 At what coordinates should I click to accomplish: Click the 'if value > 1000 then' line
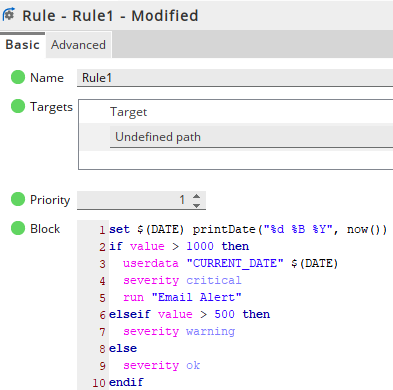[179, 246]
